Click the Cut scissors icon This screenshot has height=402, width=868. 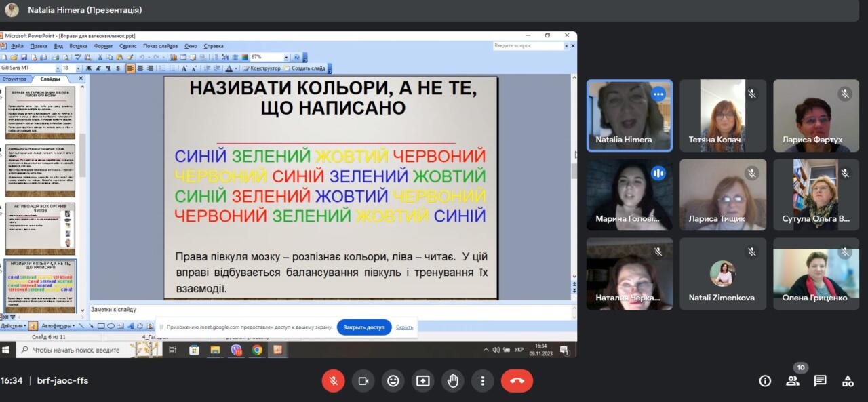click(x=100, y=58)
